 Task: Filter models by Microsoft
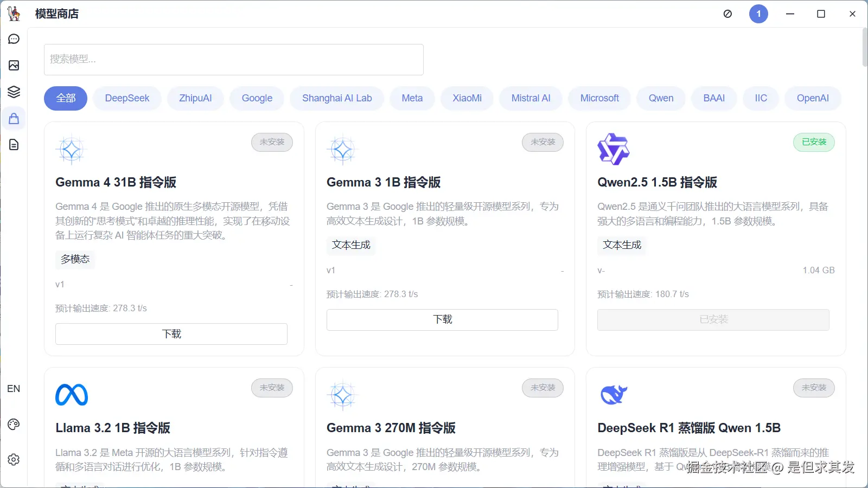599,98
